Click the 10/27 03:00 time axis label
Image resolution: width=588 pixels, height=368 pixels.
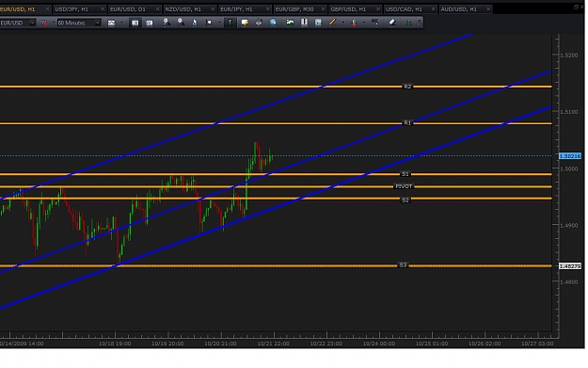(x=537, y=344)
